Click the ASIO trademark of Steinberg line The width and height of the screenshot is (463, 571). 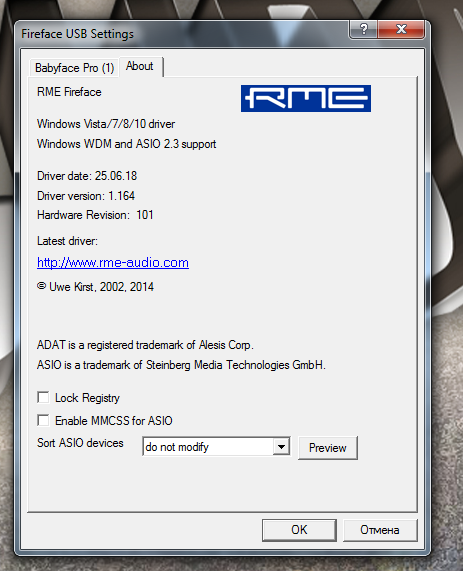[181, 365]
